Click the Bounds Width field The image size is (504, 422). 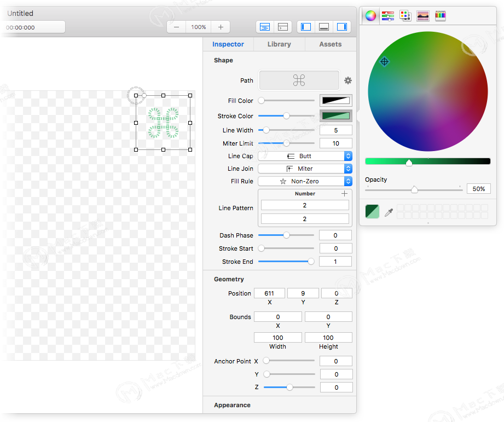(x=277, y=338)
